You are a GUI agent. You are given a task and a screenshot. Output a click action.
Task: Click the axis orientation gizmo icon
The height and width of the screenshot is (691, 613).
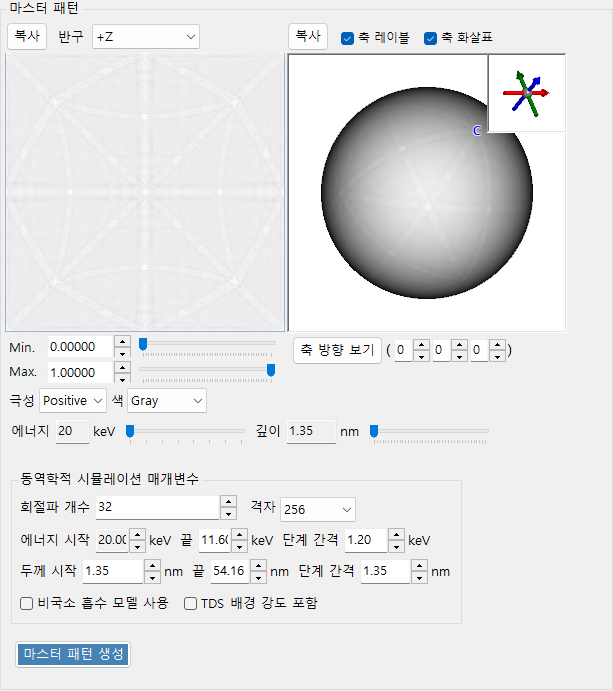(x=526, y=93)
